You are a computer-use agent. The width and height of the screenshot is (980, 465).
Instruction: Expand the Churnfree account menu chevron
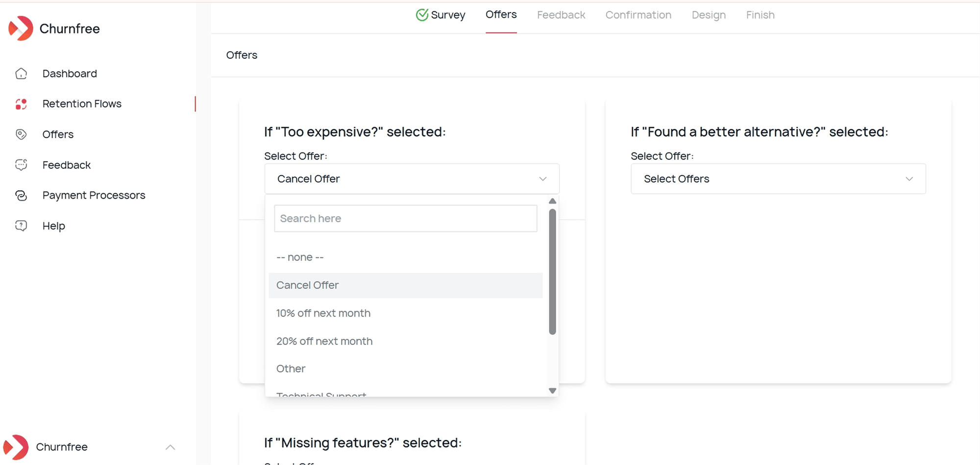click(x=170, y=447)
